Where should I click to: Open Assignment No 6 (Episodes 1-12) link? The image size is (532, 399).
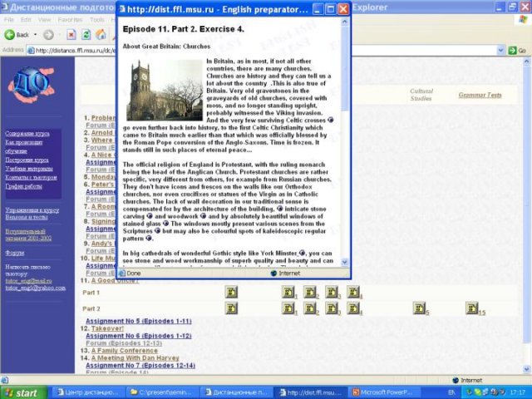[139, 336]
